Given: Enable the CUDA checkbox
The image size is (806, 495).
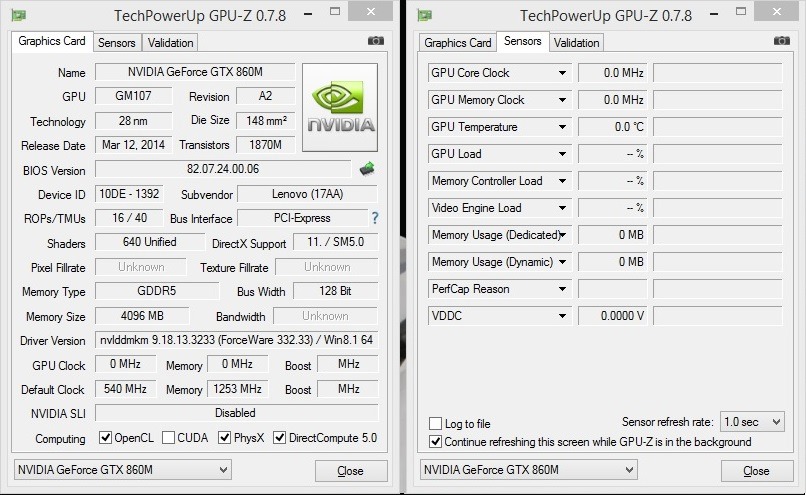Looking at the screenshot, I should tap(168, 438).
